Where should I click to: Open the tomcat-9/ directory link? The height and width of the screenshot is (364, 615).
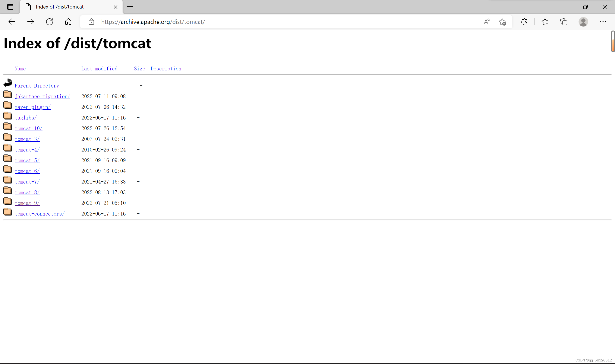click(27, 203)
